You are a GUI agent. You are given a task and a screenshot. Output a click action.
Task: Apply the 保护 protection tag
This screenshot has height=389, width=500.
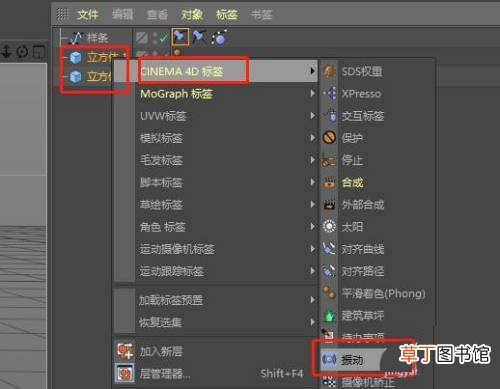tap(352, 138)
